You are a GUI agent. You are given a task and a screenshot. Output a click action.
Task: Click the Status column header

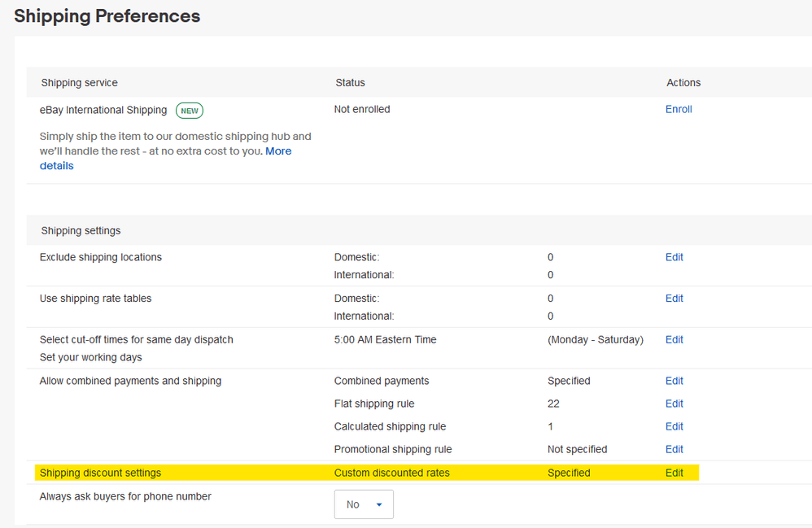350,83
